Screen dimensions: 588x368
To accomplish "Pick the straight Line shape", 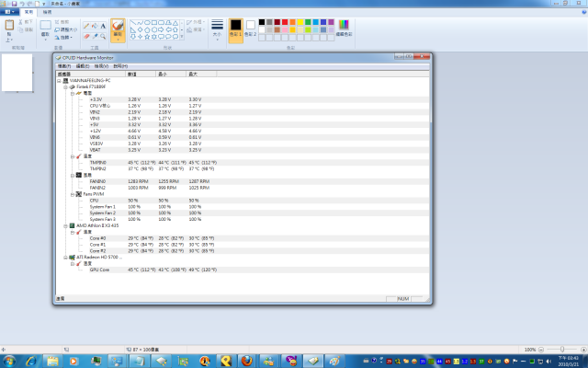I will [x=132, y=22].
